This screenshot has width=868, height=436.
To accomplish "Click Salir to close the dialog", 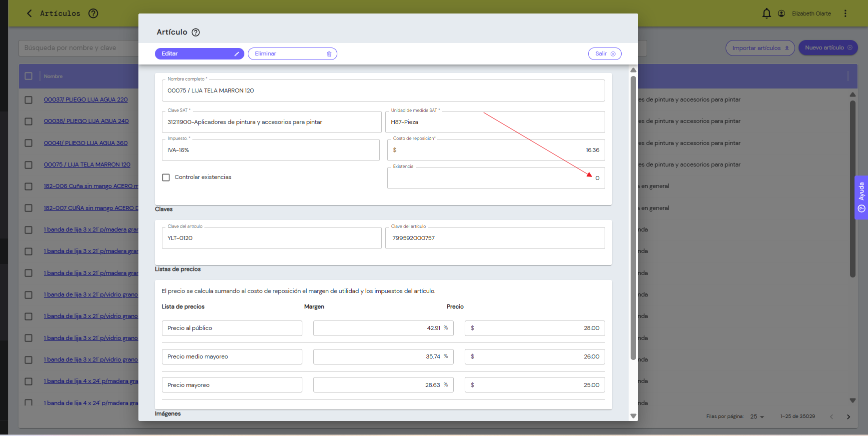I will [x=605, y=53].
